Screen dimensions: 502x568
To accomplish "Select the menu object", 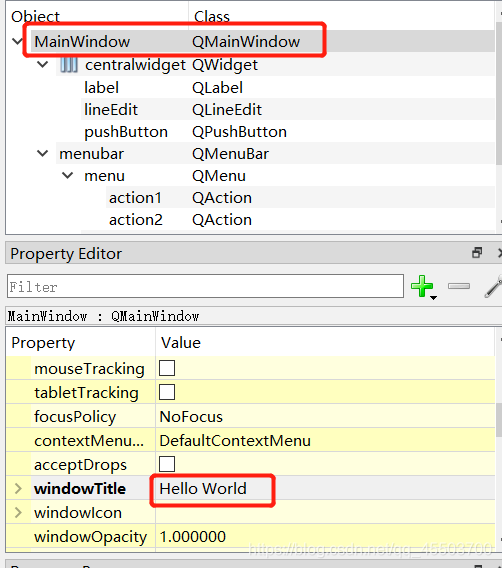I will pos(104,176).
